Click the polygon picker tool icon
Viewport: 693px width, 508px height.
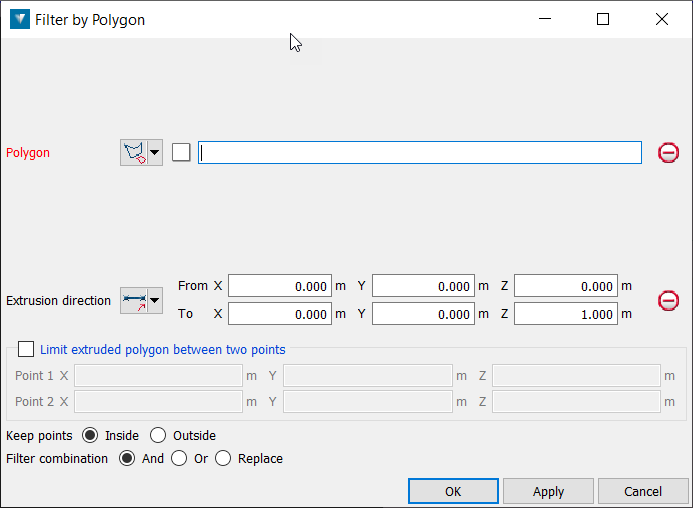coord(134,153)
